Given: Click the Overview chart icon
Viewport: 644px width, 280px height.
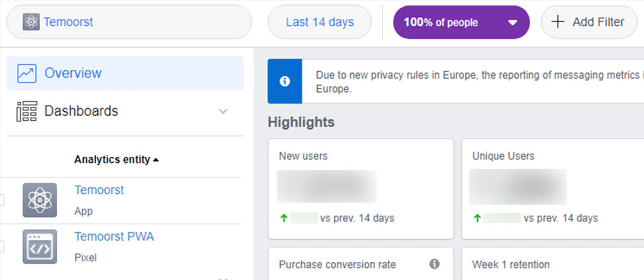Looking at the screenshot, I should pos(26,74).
